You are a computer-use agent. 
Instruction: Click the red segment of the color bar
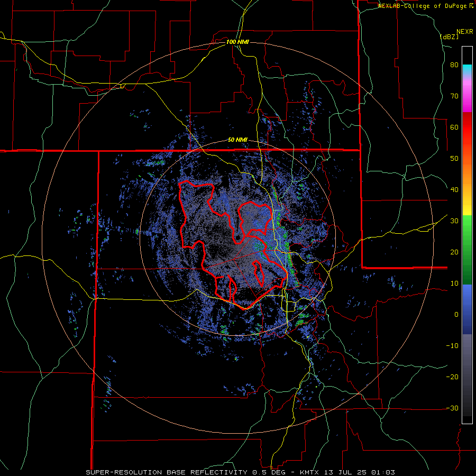coord(467,127)
